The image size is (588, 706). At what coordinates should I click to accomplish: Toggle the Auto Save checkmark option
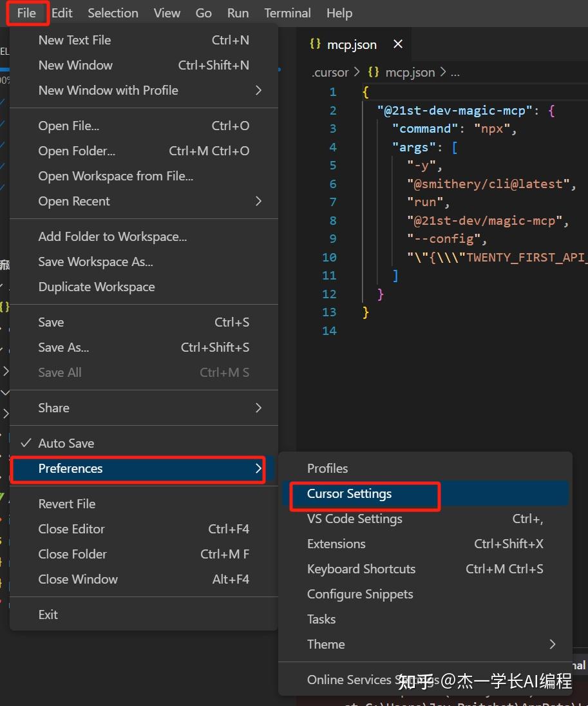66,443
